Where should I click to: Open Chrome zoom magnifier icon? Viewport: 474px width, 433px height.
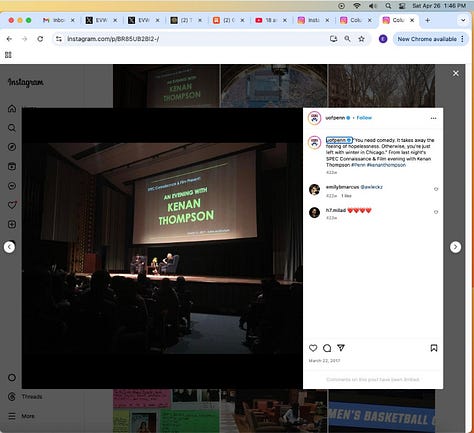click(x=347, y=39)
